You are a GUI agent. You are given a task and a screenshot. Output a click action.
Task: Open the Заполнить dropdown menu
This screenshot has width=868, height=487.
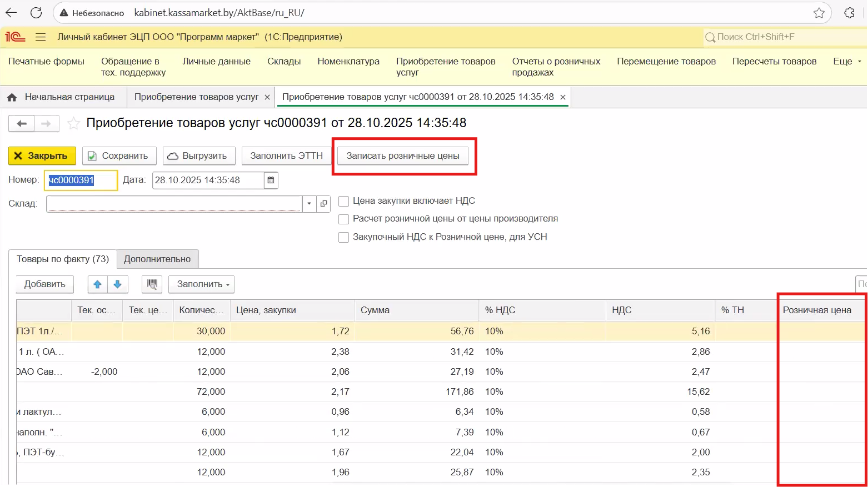pos(201,284)
